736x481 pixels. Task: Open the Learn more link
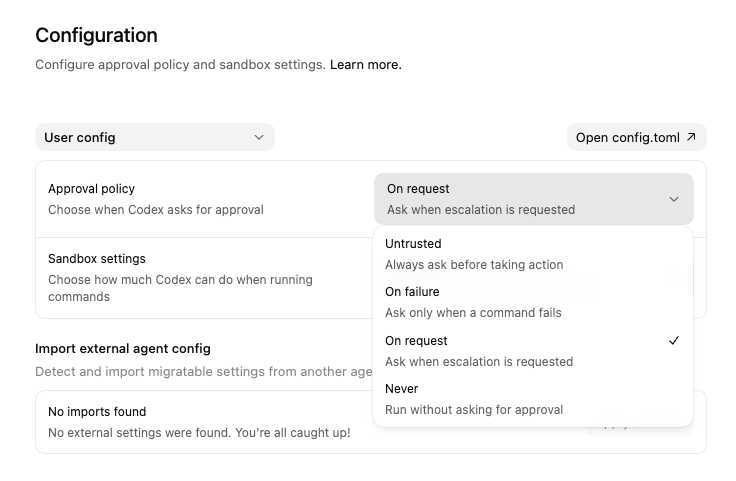(365, 64)
